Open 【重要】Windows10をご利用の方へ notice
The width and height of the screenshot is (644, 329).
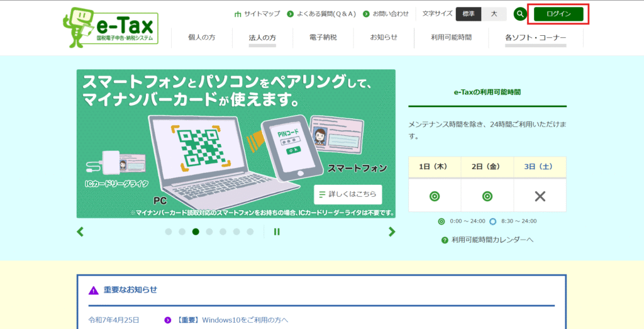pyautogui.click(x=232, y=320)
